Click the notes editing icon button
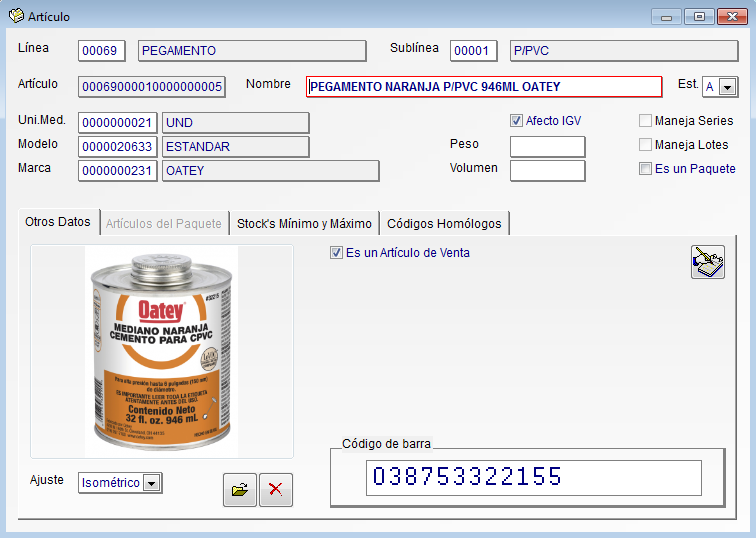Viewport: 756px width, 538px height. tap(708, 262)
